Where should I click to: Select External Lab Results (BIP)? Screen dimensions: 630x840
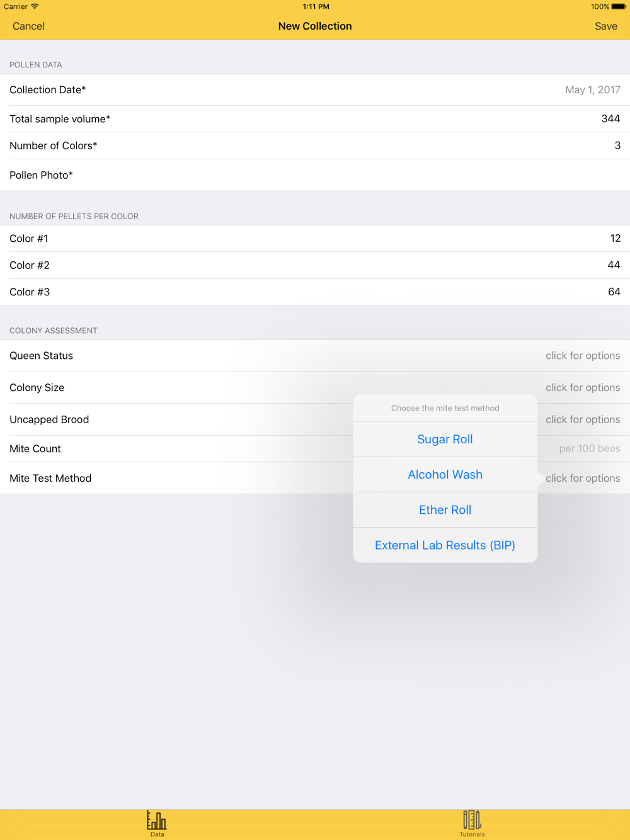[445, 545]
